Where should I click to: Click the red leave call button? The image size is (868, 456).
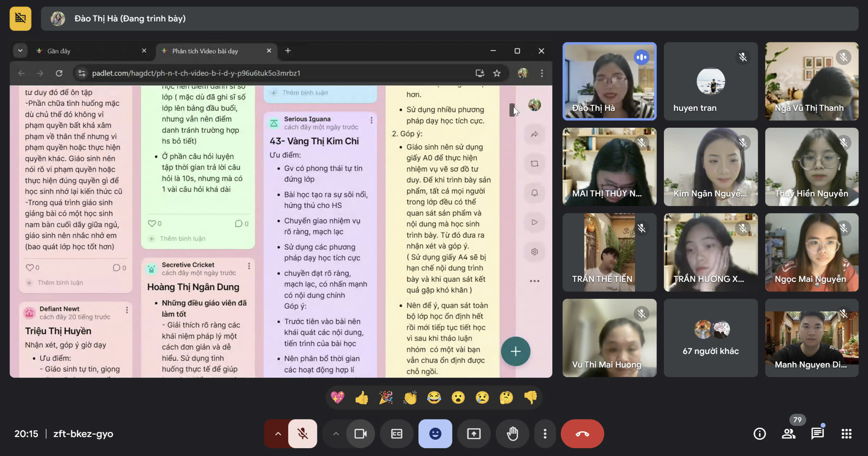click(x=582, y=434)
